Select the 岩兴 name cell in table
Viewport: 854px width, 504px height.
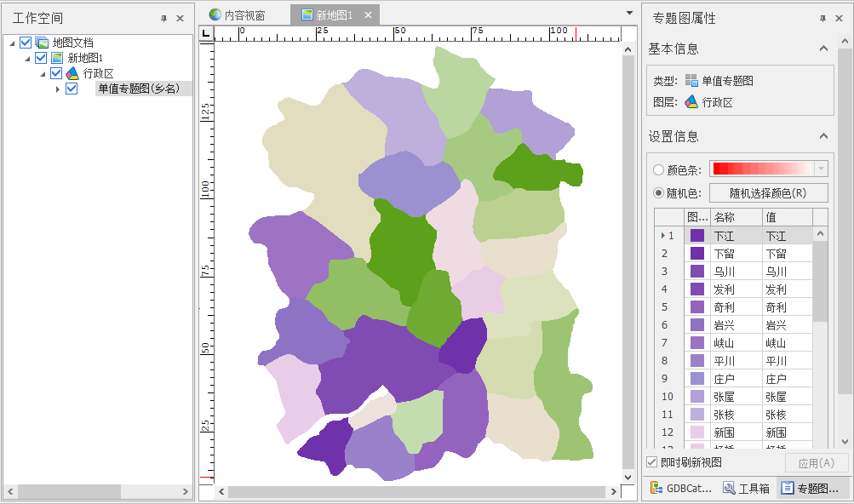pyautogui.click(x=724, y=325)
